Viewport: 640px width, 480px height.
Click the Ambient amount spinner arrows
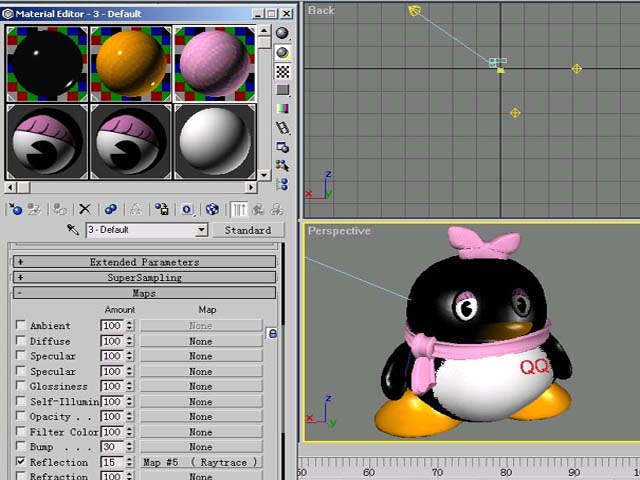click(x=129, y=325)
